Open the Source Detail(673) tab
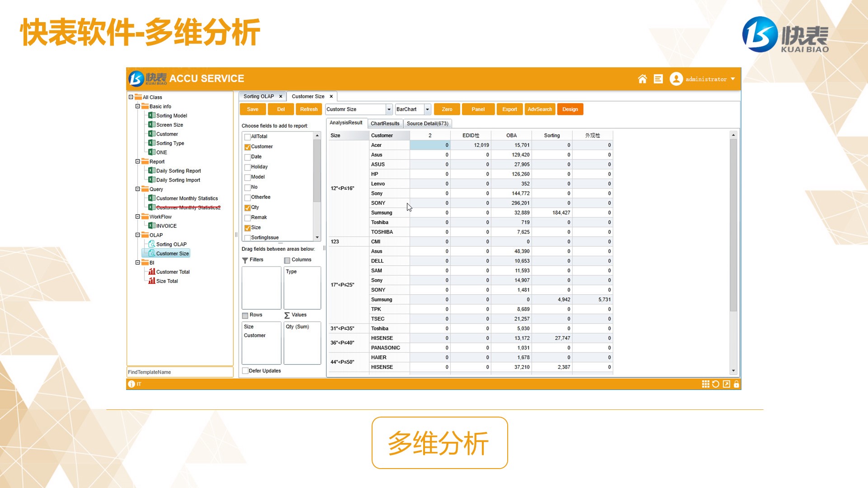Viewport: 868px width, 488px height. (x=428, y=123)
